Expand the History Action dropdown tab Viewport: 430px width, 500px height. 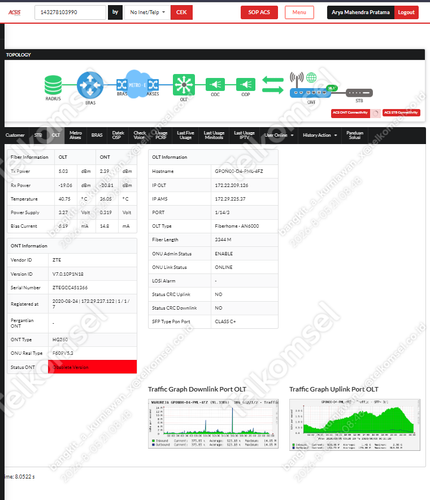pyautogui.click(x=320, y=135)
